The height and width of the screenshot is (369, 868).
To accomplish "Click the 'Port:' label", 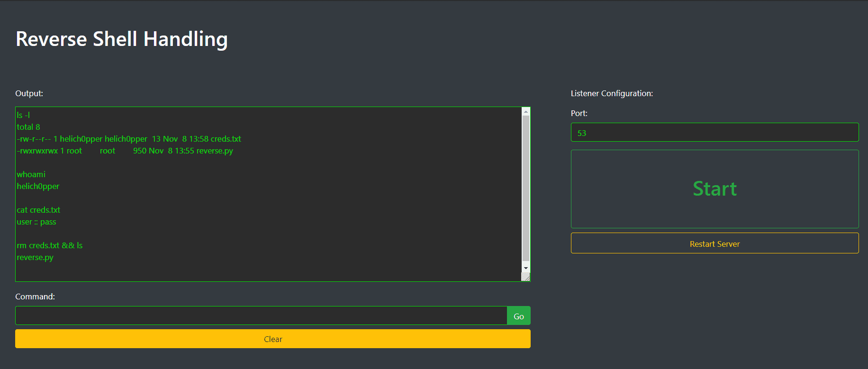I will (x=579, y=113).
